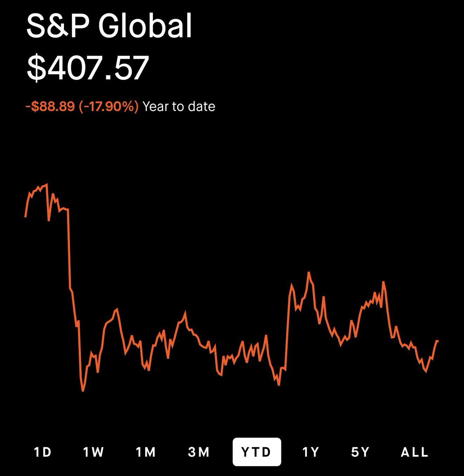Click the $407.57 current price
Screen dimensions: 464x476
point(87,68)
